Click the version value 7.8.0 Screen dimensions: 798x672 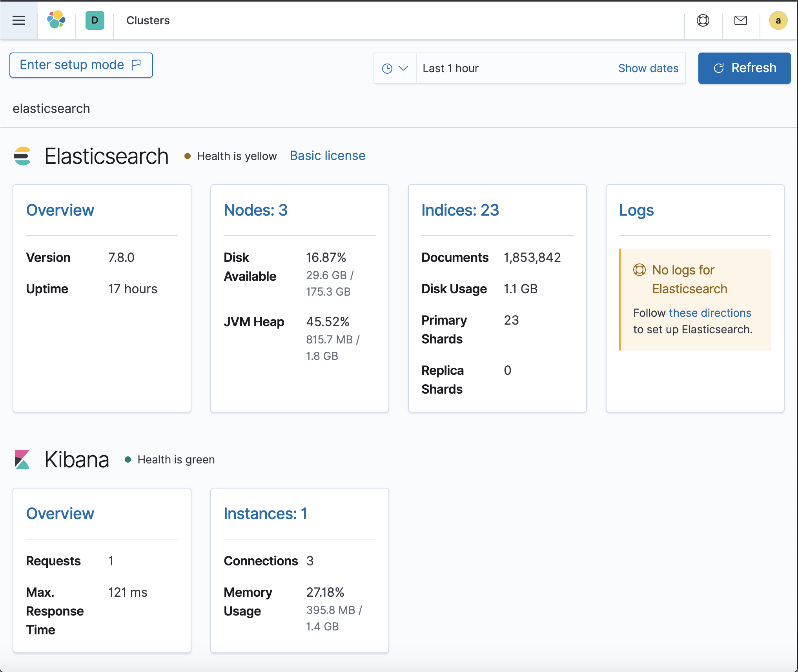click(x=121, y=258)
